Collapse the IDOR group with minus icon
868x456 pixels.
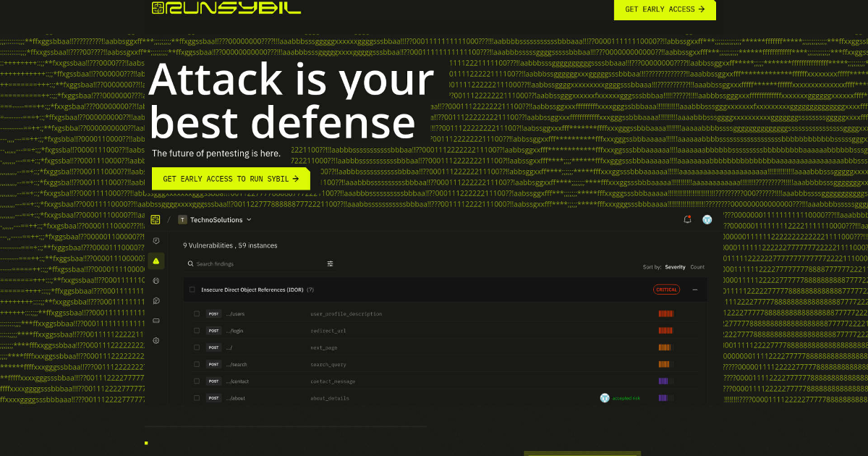[x=695, y=290]
